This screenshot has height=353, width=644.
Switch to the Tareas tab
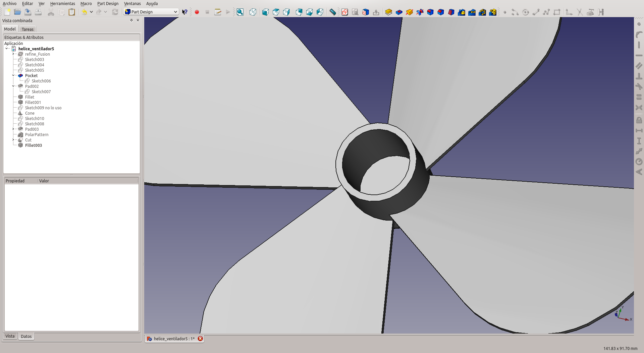[28, 29]
